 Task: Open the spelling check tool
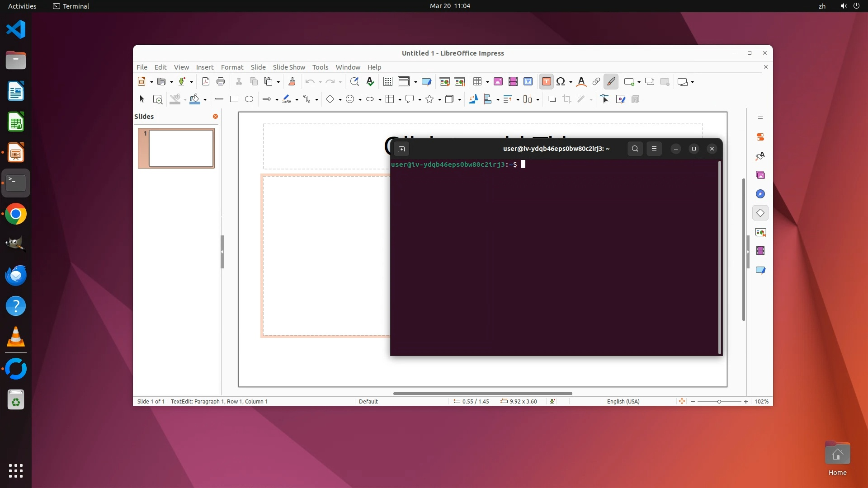(370, 82)
